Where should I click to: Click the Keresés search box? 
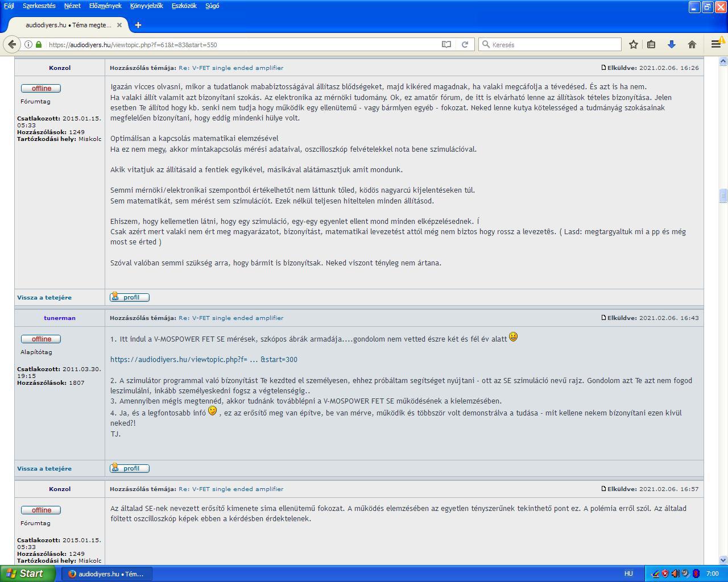550,44
